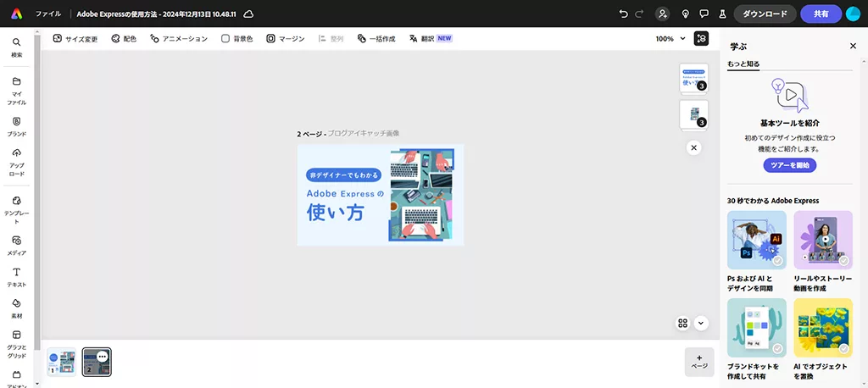Open the comments speech bubble icon
This screenshot has height=388, width=868.
(x=704, y=14)
